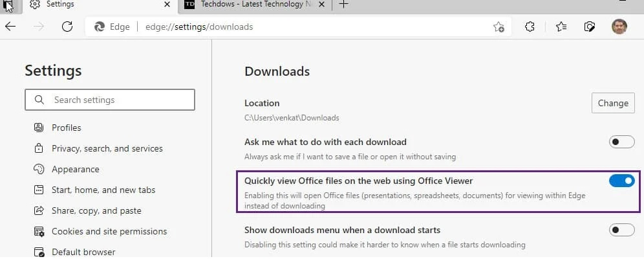Viewport: 644px width, 259px height.
Task: Disable the Office Viewer quick view toggle
Action: [621, 181]
